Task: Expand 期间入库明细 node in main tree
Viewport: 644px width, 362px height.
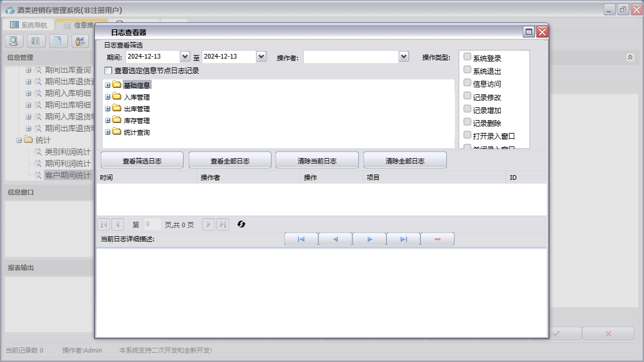Action: coord(28,94)
